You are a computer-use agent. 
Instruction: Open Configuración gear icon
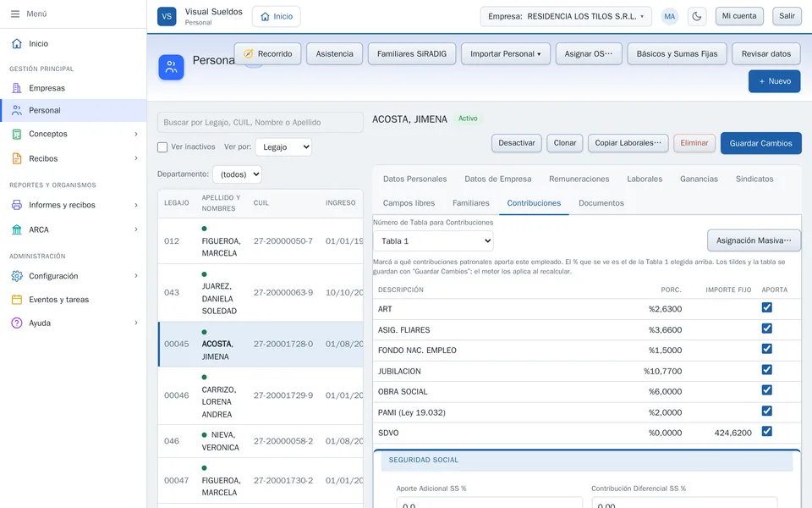17,276
